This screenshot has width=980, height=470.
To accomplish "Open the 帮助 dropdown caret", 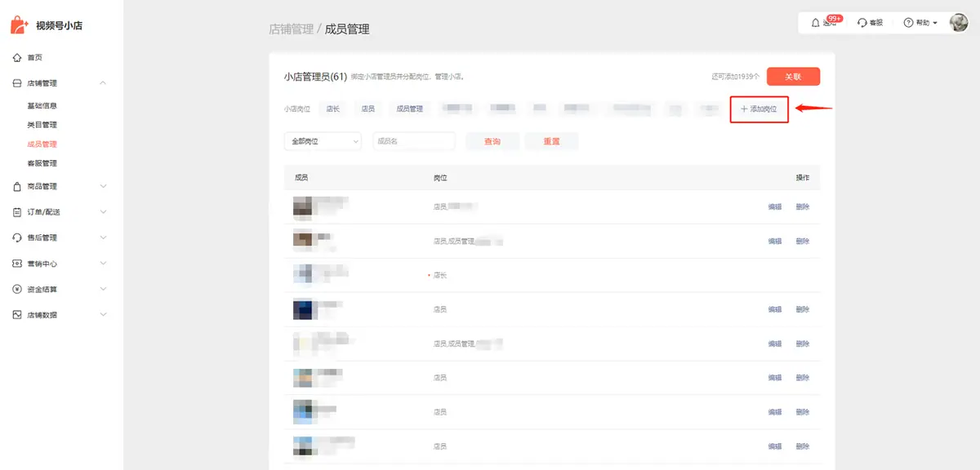I will (x=935, y=23).
